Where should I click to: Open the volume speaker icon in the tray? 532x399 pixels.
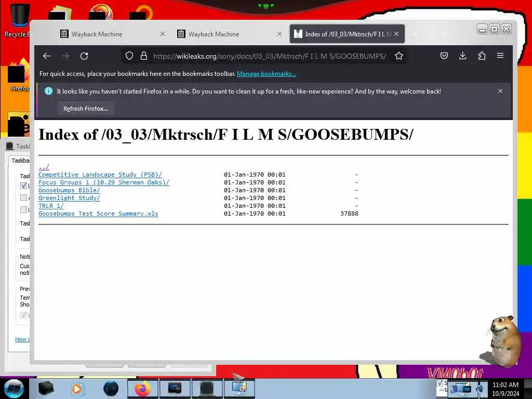[480, 389]
